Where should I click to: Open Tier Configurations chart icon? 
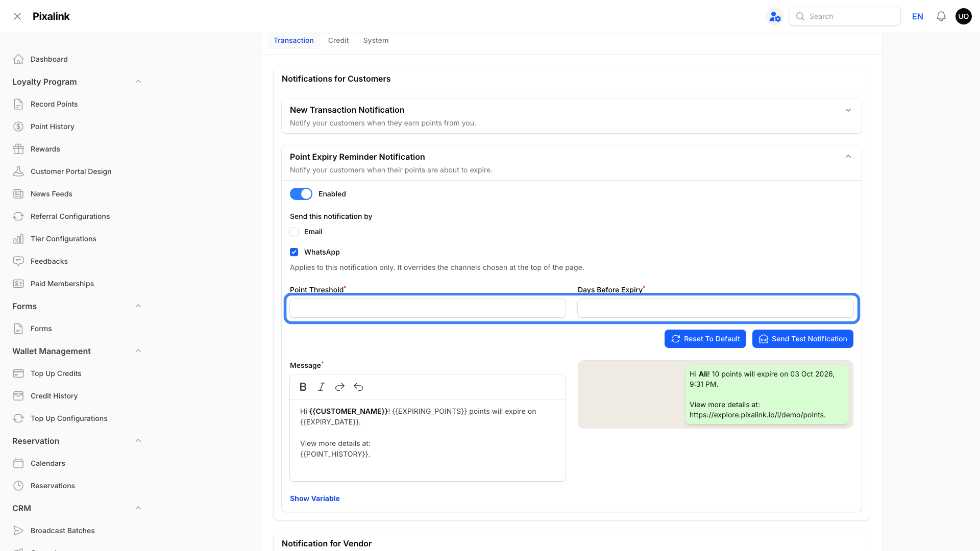click(x=18, y=239)
